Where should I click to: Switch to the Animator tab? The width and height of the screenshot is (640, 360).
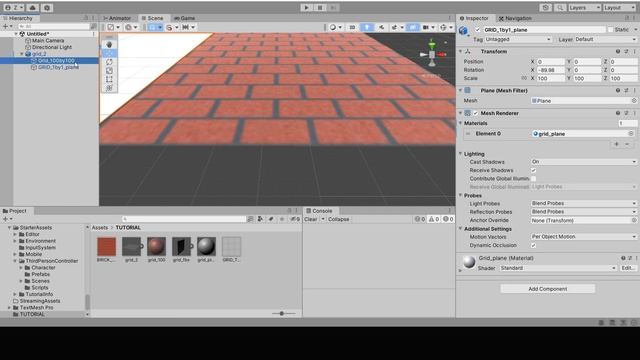[117, 18]
